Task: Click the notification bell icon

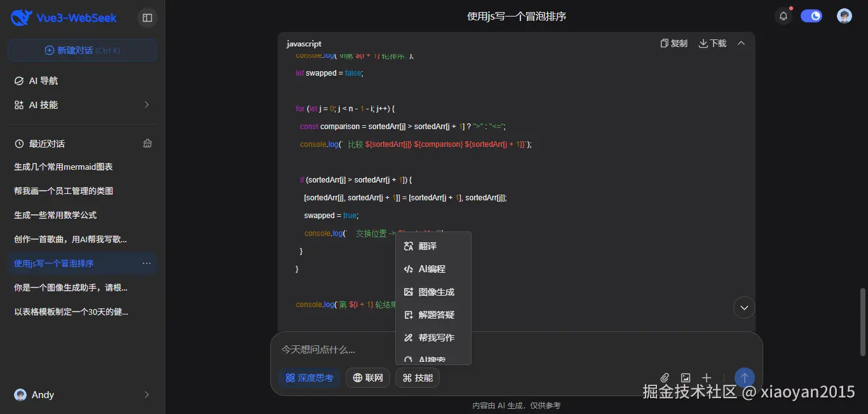Action: (783, 15)
